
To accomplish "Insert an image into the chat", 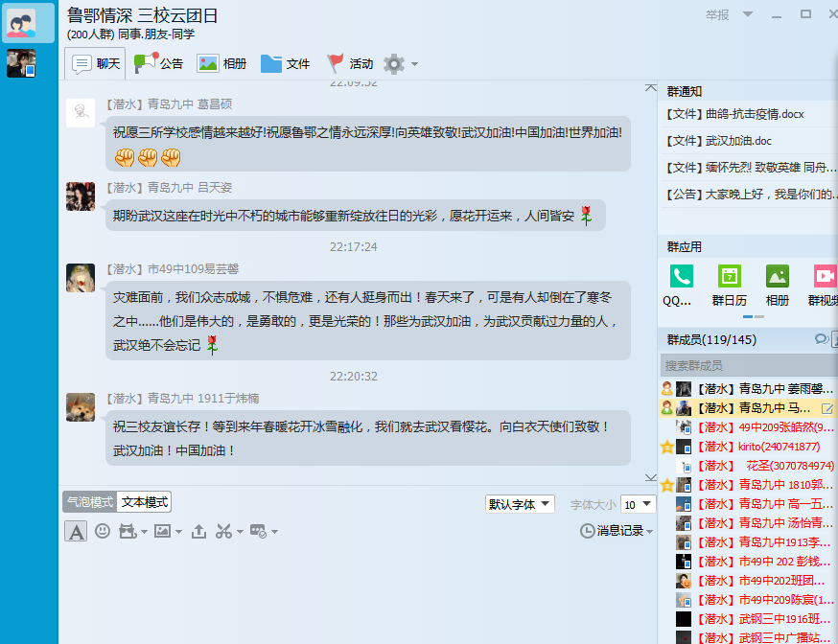I will point(160,531).
